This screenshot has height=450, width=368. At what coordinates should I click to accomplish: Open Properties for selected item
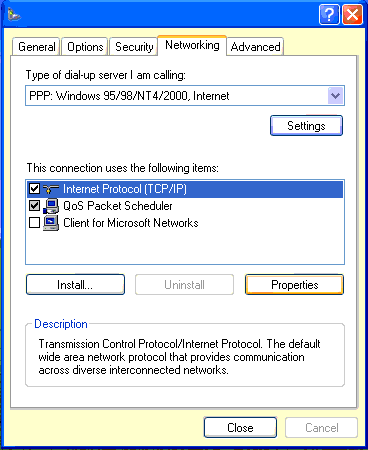coord(295,285)
